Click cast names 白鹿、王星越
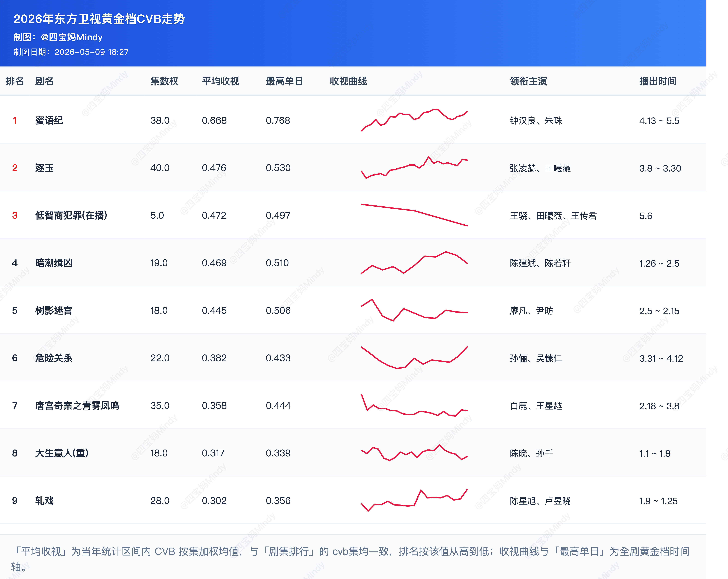This screenshot has height=579, width=728. (536, 406)
